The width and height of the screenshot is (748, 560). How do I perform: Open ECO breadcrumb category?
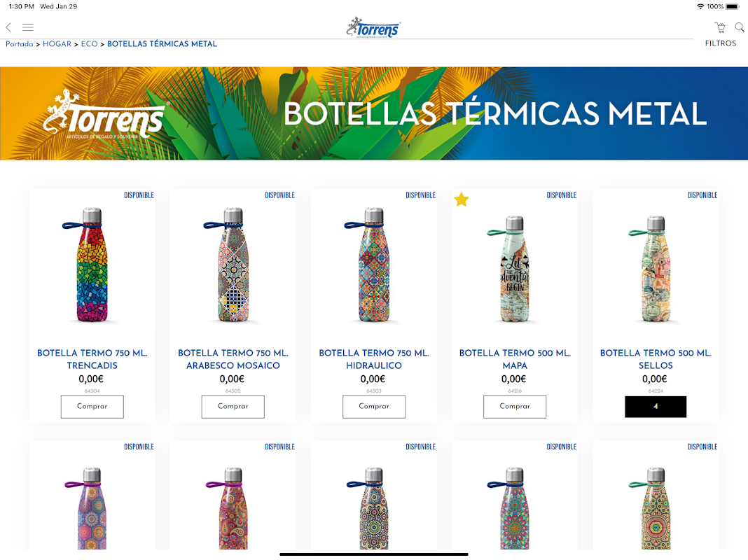(x=89, y=44)
